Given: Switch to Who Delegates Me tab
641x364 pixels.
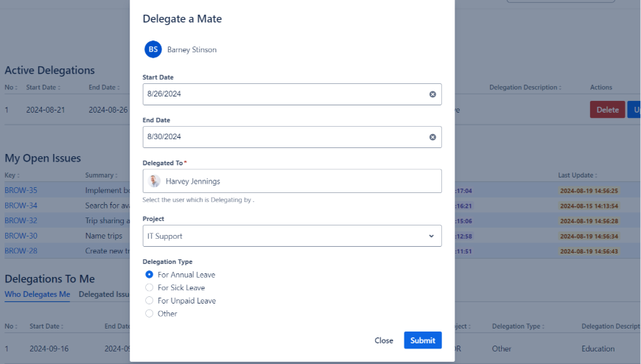Looking at the screenshot, I should pyautogui.click(x=38, y=295).
